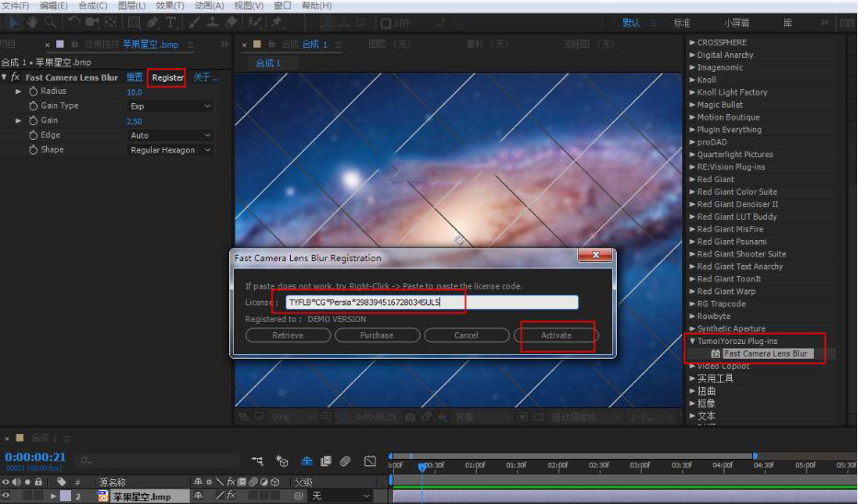The width and height of the screenshot is (858, 504).
Task: Switch to the 小屏幕 workspace tab
Action: [736, 23]
